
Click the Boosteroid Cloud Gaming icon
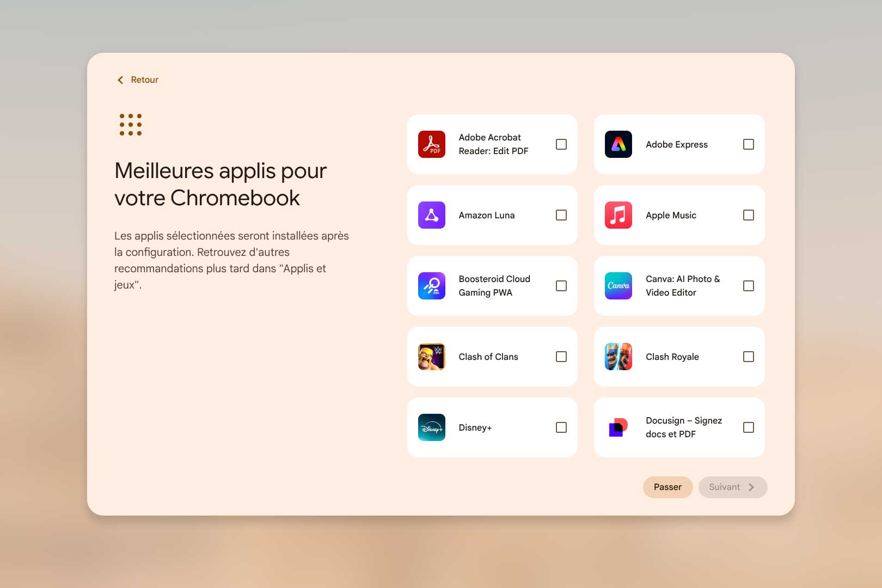pos(432,286)
